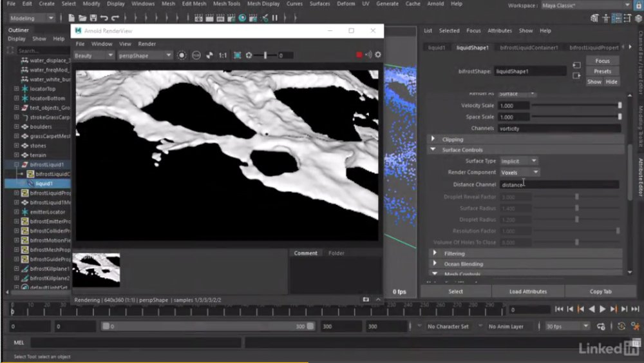Open the Mesh Tools menu
This screenshot has height=363, width=644.
[x=227, y=4]
